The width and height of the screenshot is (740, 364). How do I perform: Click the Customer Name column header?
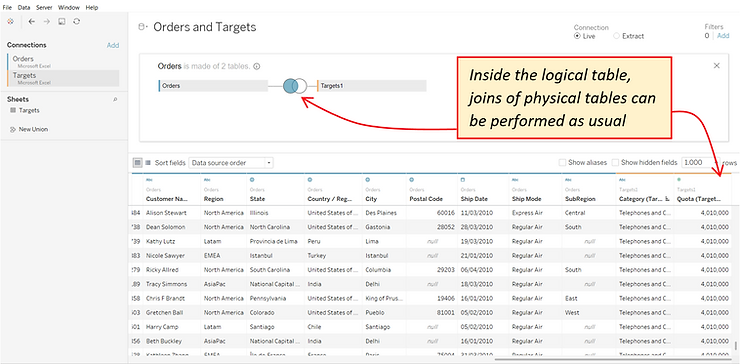pos(167,199)
